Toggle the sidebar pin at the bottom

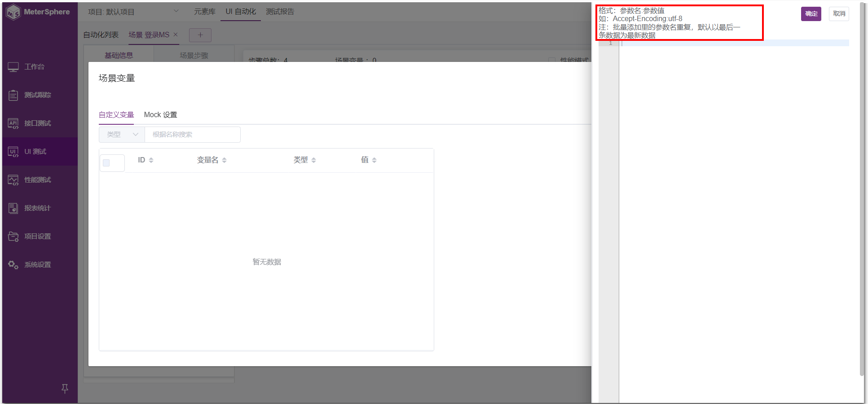tap(65, 389)
